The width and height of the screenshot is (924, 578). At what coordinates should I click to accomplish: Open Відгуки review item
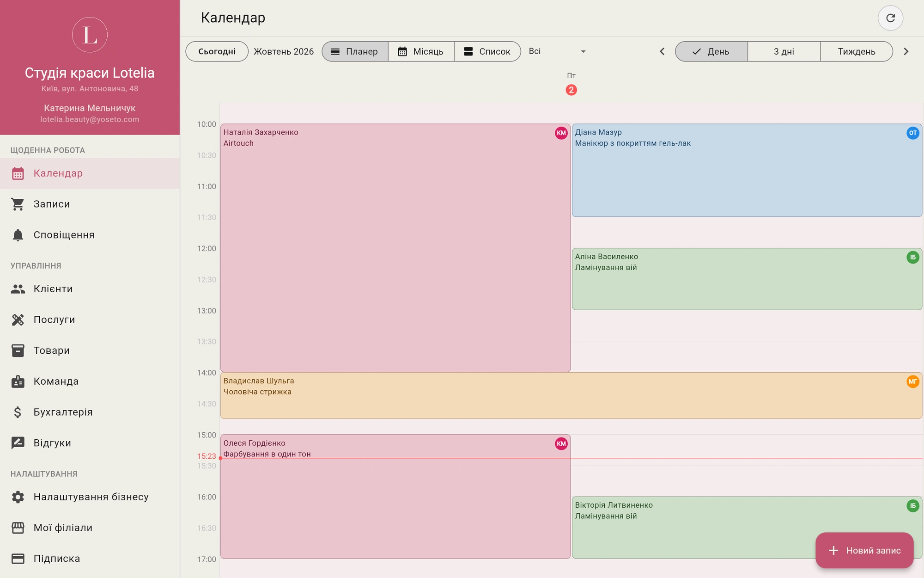click(90, 443)
